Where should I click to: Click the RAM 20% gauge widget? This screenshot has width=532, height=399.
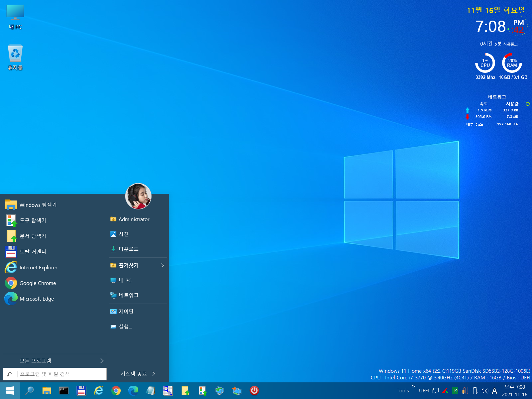[512, 63]
